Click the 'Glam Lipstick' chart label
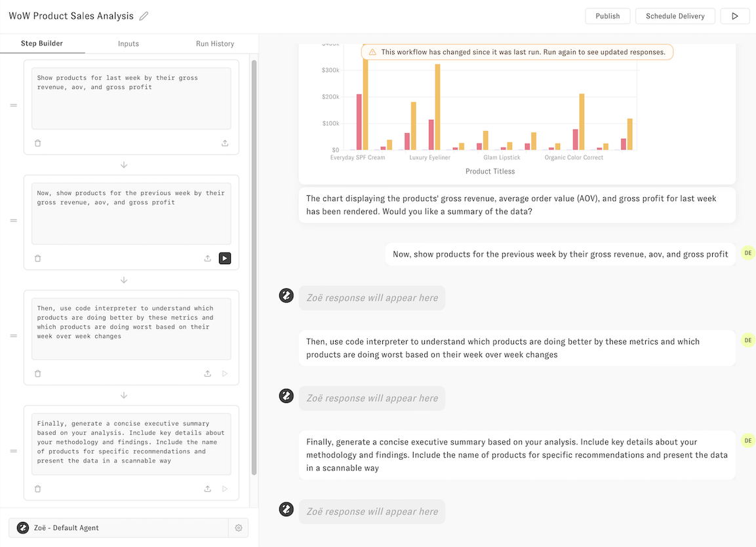Screen dimensions: 756x547 [x=502, y=157]
